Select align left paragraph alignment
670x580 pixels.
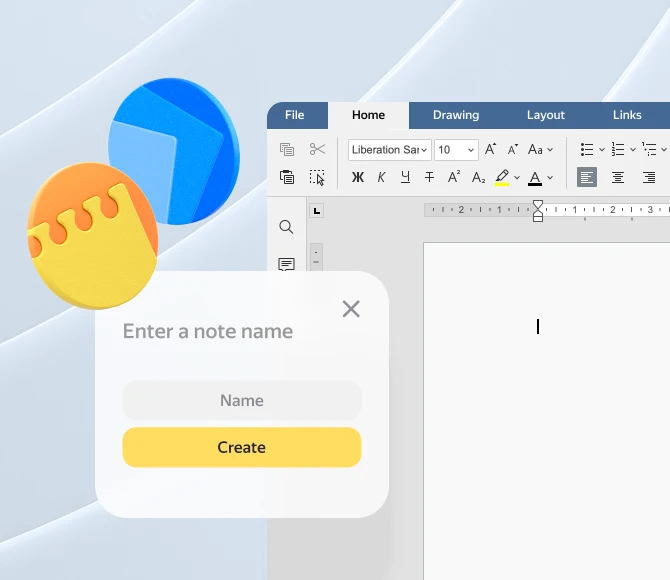(x=587, y=177)
